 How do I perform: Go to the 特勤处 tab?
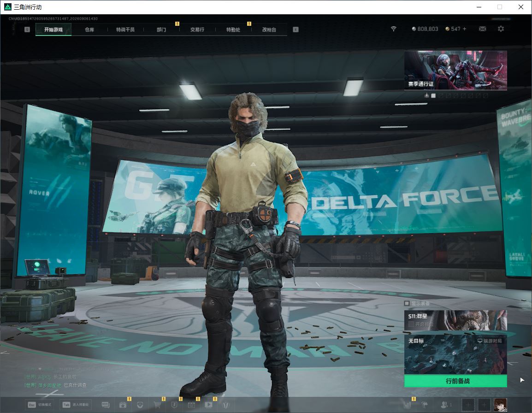[233, 29]
